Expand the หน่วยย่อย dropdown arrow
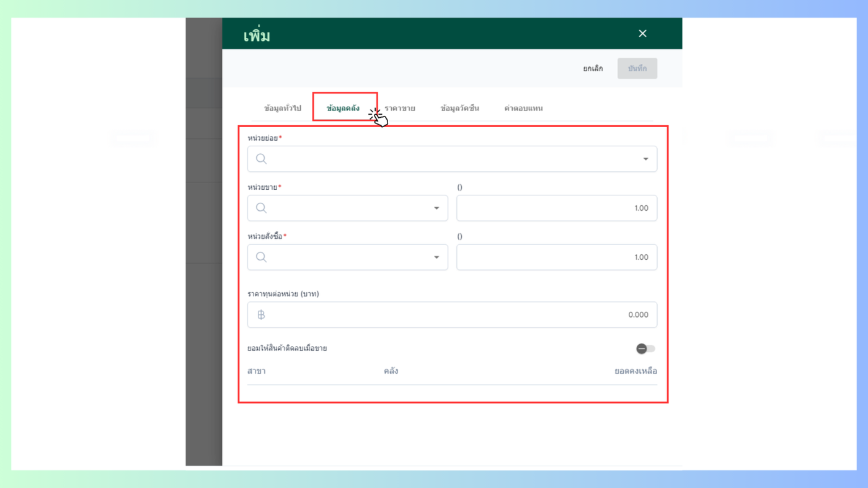Viewport: 868px width, 488px height. coord(645,159)
